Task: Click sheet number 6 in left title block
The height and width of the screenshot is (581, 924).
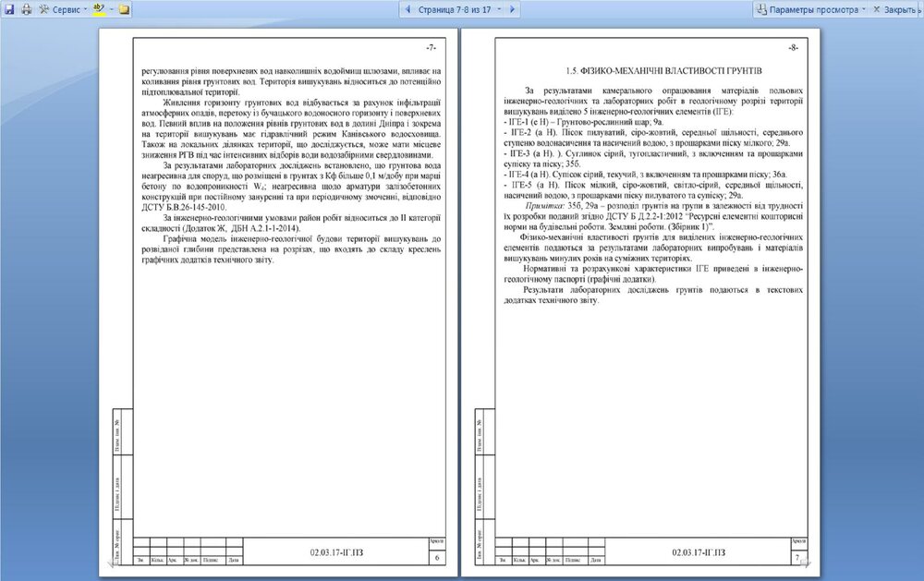Action: [x=437, y=557]
